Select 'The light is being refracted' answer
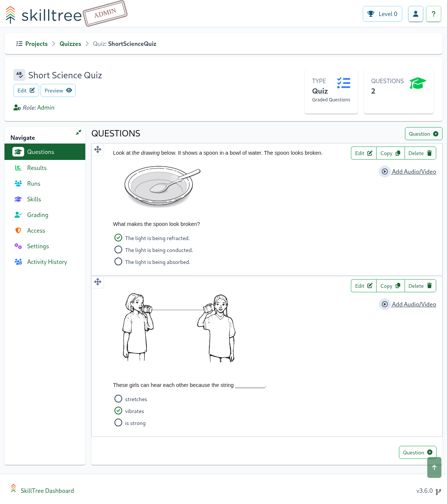This screenshot has width=447, height=504. click(x=118, y=238)
